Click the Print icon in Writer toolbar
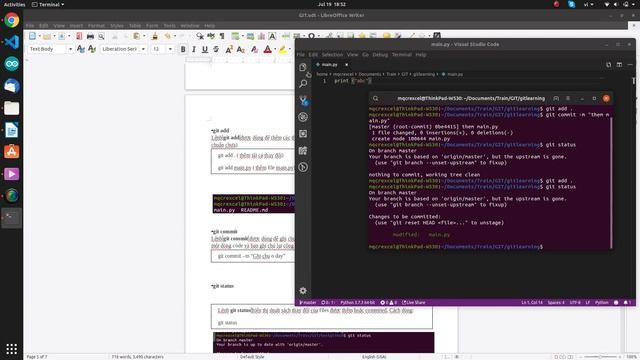Screen dimensions: 640x360 (90, 36)
